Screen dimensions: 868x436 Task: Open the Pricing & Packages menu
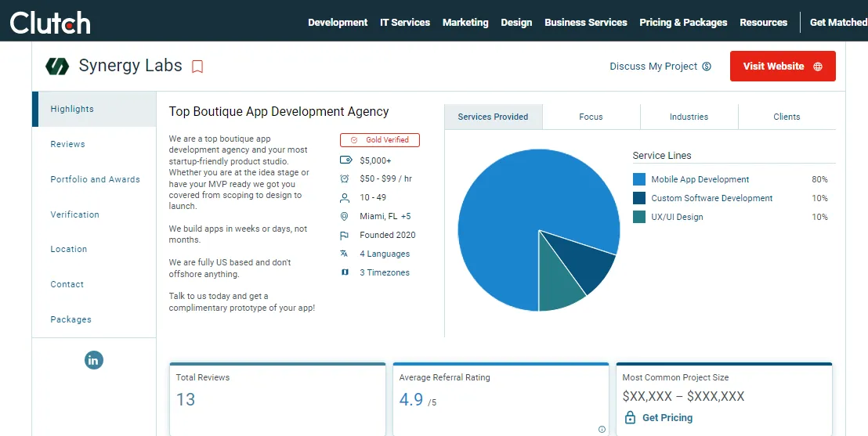pos(683,23)
